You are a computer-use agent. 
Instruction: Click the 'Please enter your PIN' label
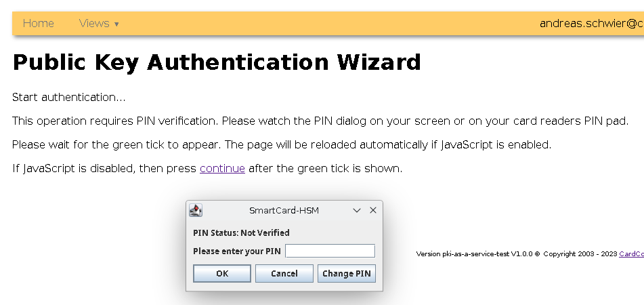pos(236,251)
